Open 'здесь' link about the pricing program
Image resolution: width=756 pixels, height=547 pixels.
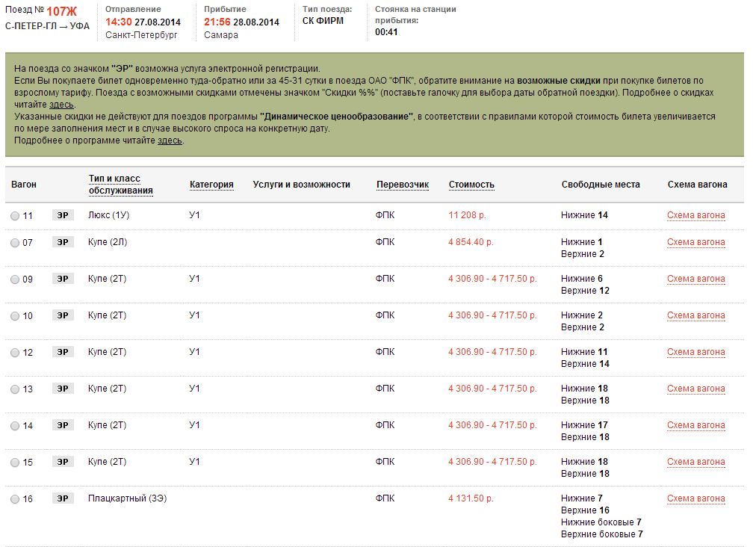(x=170, y=140)
